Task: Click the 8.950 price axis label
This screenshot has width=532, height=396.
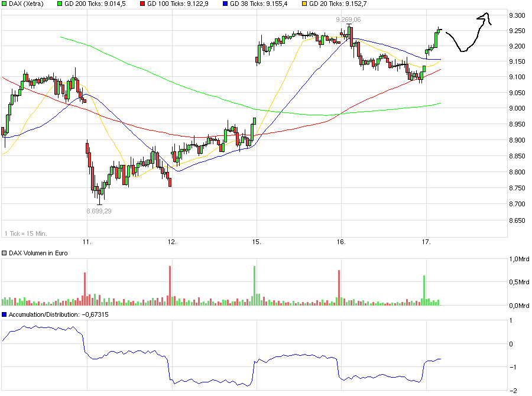Action: (x=517, y=125)
